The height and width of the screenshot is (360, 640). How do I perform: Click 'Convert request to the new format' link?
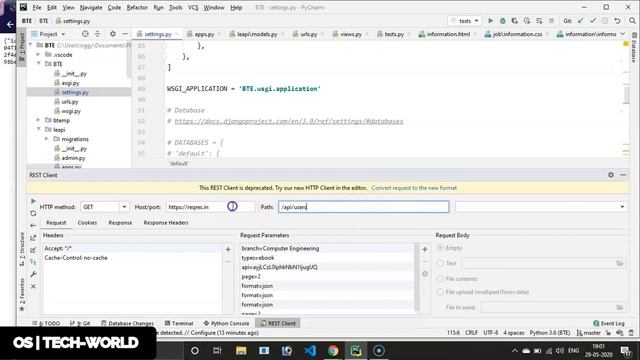414,188
